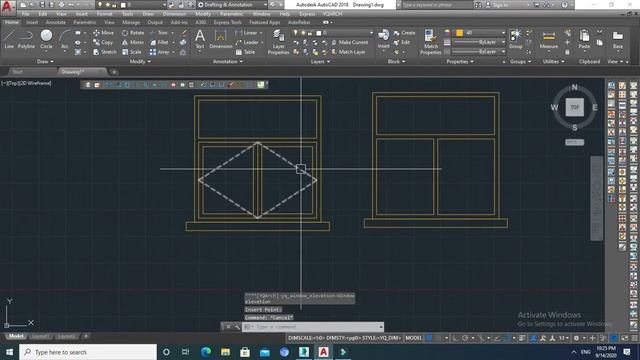This screenshot has height=360, width=640.
Task: Toggle MODEL space button in status bar
Action: pyautogui.click(x=413, y=338)
